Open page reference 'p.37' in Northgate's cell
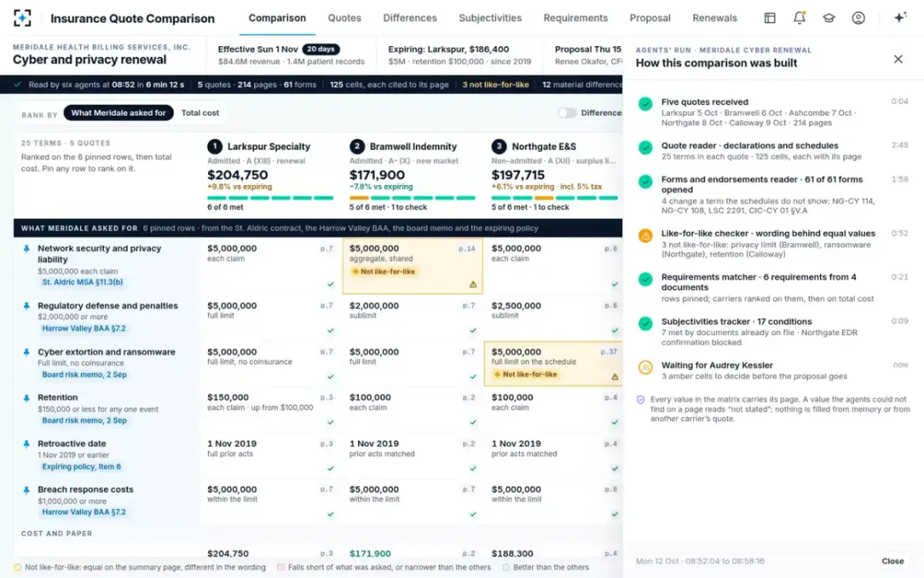The width and height of the screenshot is (924, 578). (609, 352)
